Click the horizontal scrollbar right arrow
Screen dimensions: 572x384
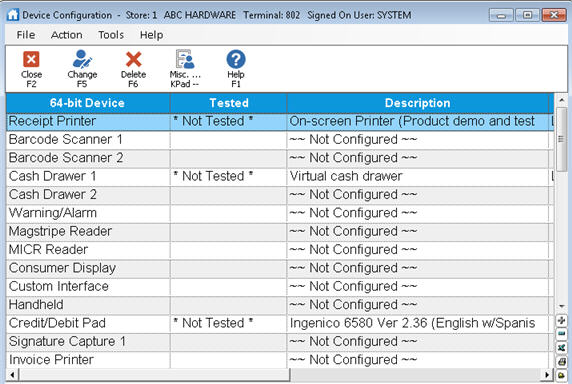[547, 375]
